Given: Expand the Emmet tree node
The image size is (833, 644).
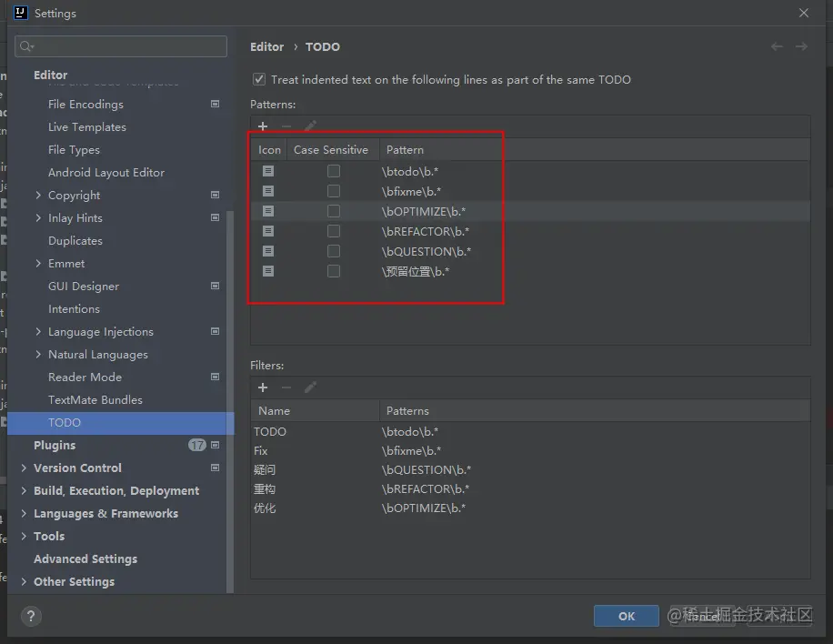Looking at the screenshot, I should point(38,263).
